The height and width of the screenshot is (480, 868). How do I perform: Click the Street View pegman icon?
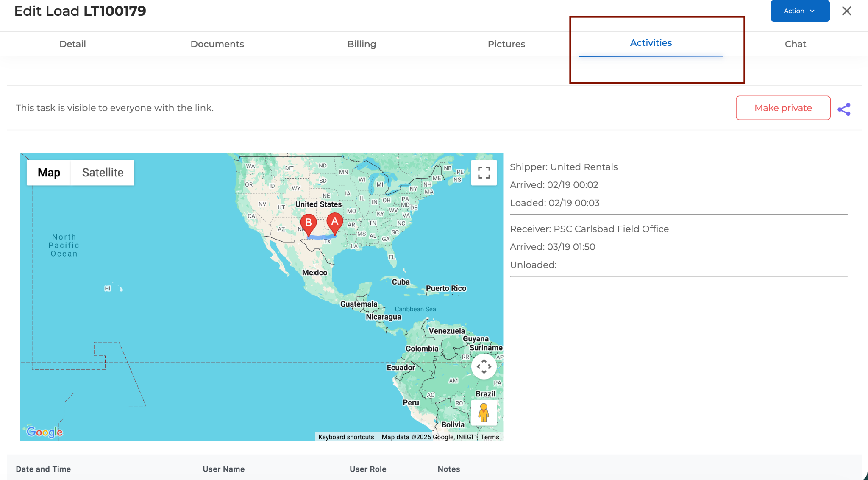(484, 412)
